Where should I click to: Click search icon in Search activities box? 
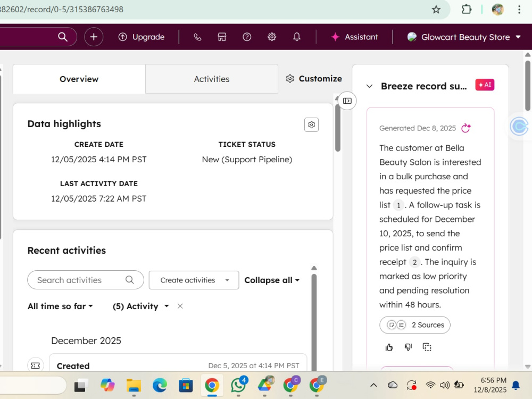tap(130, 280)
